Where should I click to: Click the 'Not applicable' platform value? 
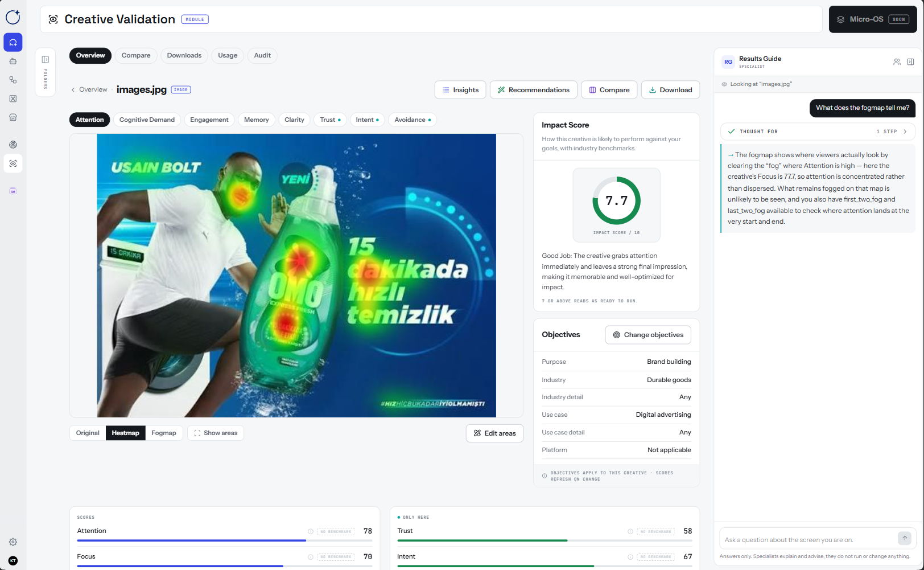pyautogui.click(x=669, y=450)
